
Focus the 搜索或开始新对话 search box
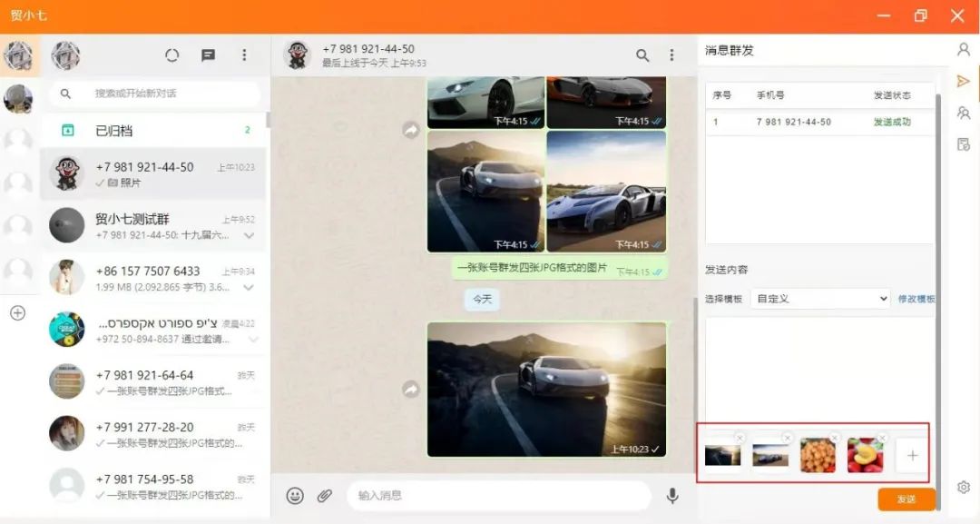click(x=155, y=94)
